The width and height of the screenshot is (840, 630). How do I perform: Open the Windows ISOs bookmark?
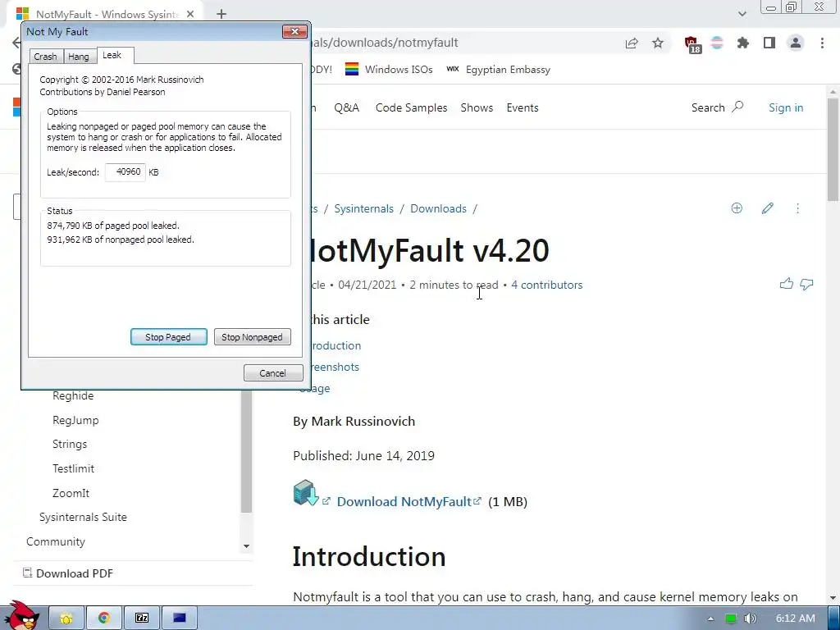[x=389, y=70]
